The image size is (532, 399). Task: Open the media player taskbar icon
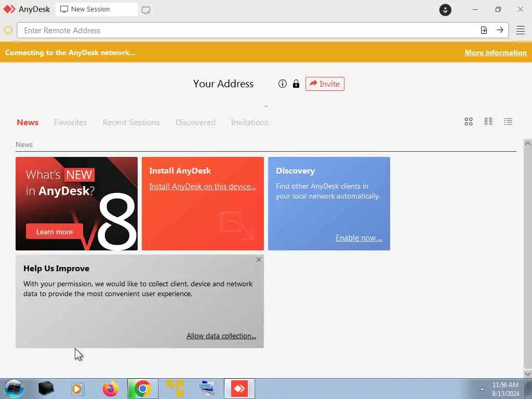pyautogui.click(x=77, y=389)
